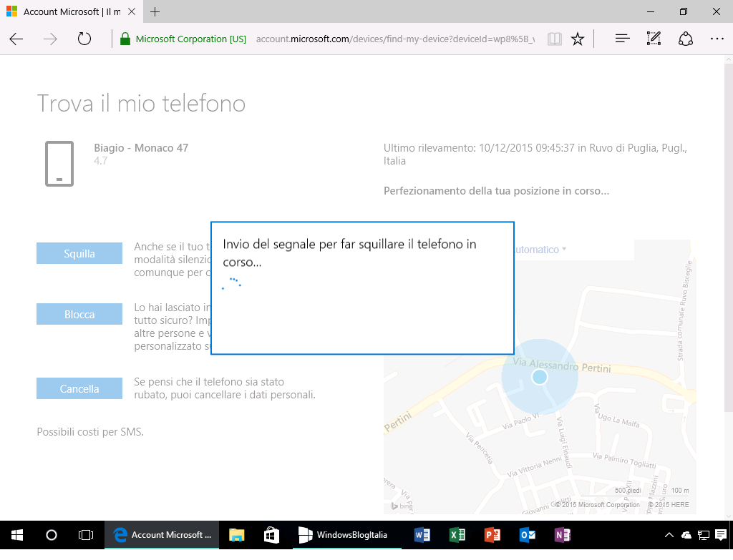The image size is (733, 560).
Task: Select the Account Microsoft browser tab
Action: [x=71, y=11]
